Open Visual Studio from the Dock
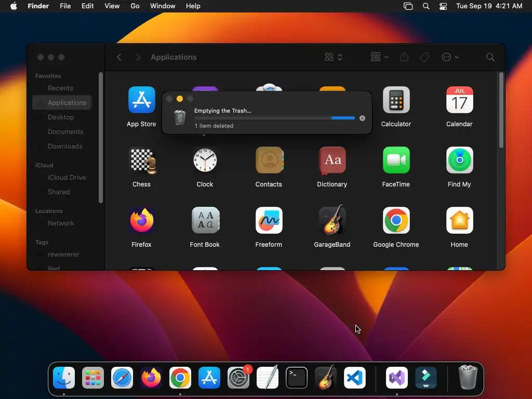Screen dimensions: 532x399 [396, 378]
